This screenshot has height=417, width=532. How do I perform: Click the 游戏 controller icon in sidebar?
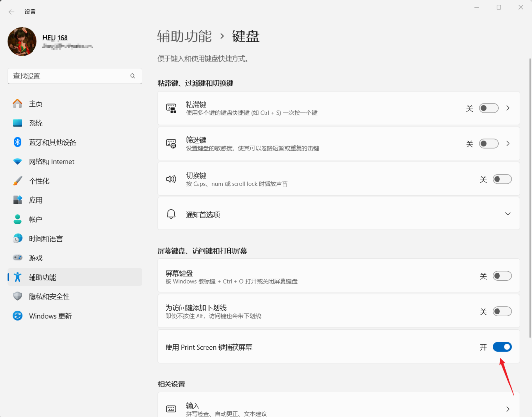pyautogui.click(x=18, y=257)
